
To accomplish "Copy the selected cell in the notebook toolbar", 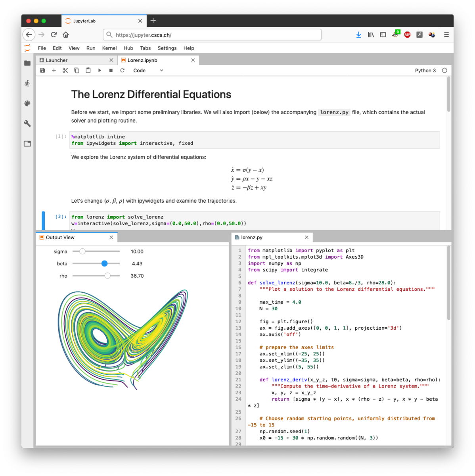I will point(77,70).
